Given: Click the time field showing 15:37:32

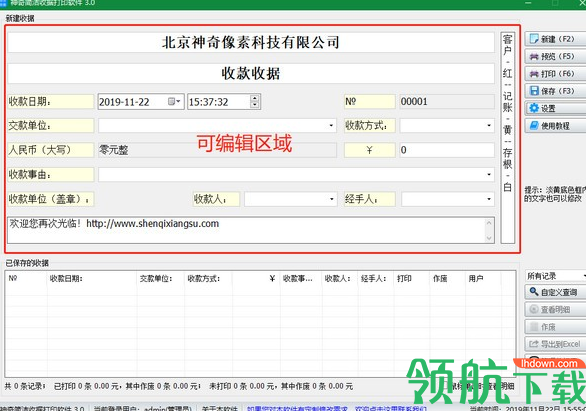Looking at the screenshot, I should point(224,102).
